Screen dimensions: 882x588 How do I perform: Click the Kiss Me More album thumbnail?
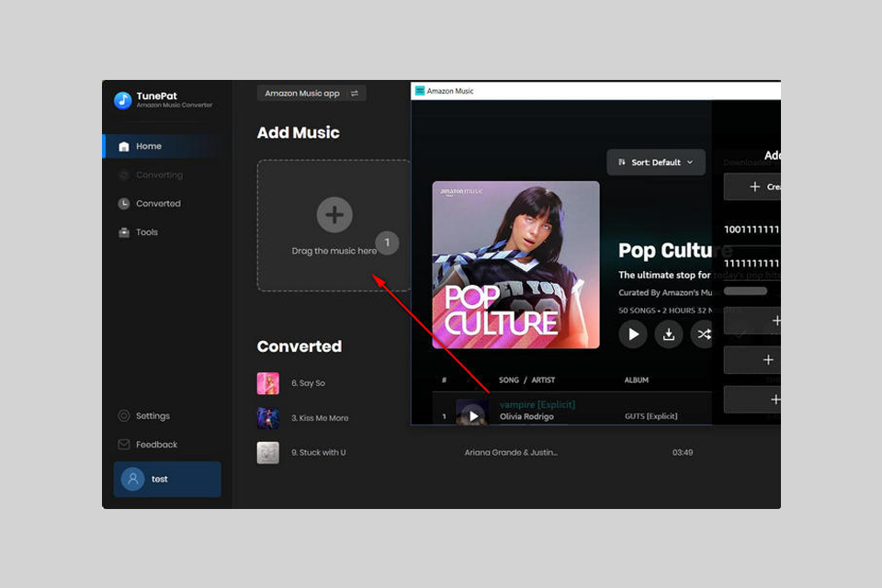(x=267, y=419)
